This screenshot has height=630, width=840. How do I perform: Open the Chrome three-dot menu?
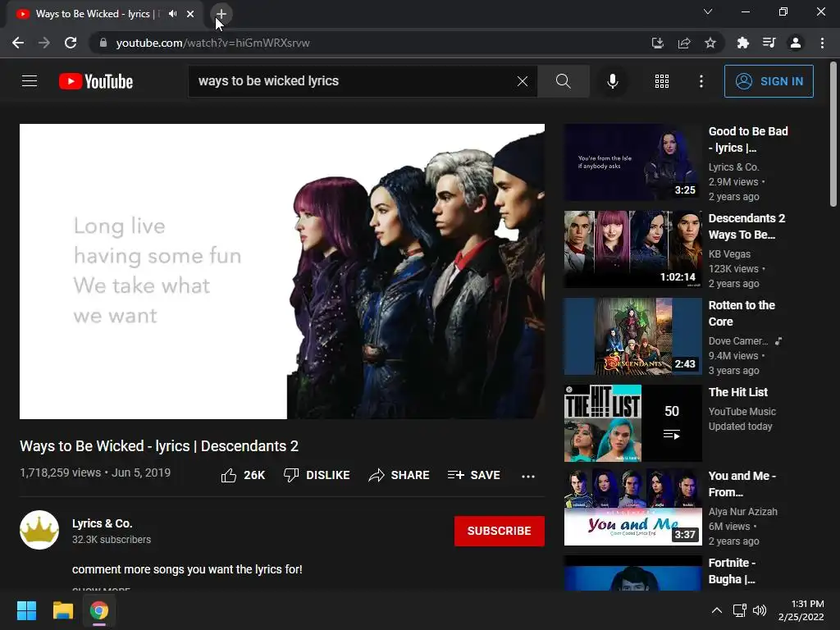pyautogui.click(x=822, y=43)
